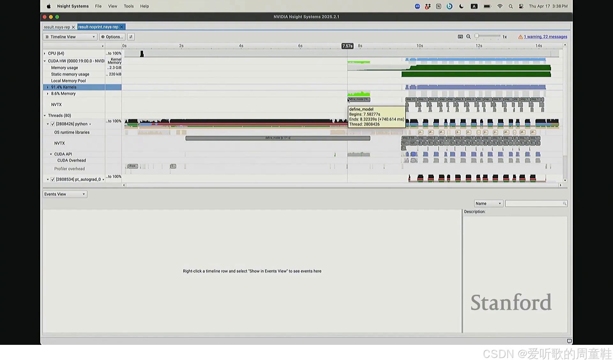Uncheck the [2808426] python thread checkbox

(x=53, y=124)
